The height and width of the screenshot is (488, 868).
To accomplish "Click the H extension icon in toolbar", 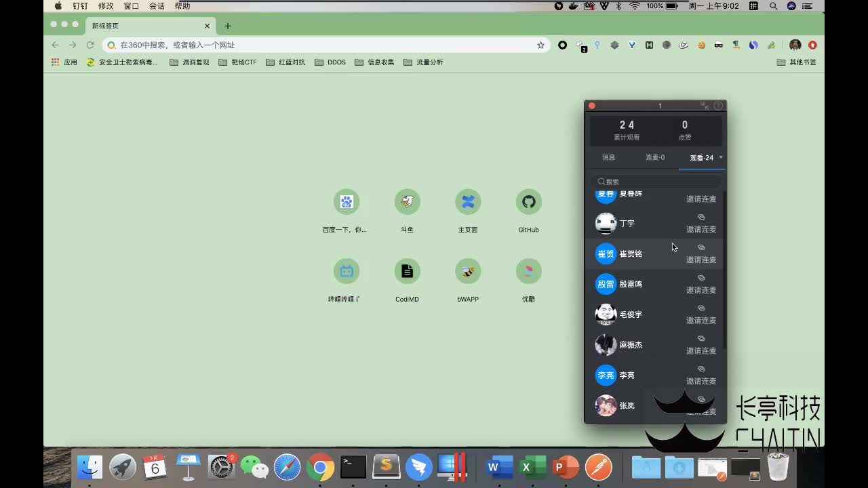I will pyautogui.click(x=649, y=45).
